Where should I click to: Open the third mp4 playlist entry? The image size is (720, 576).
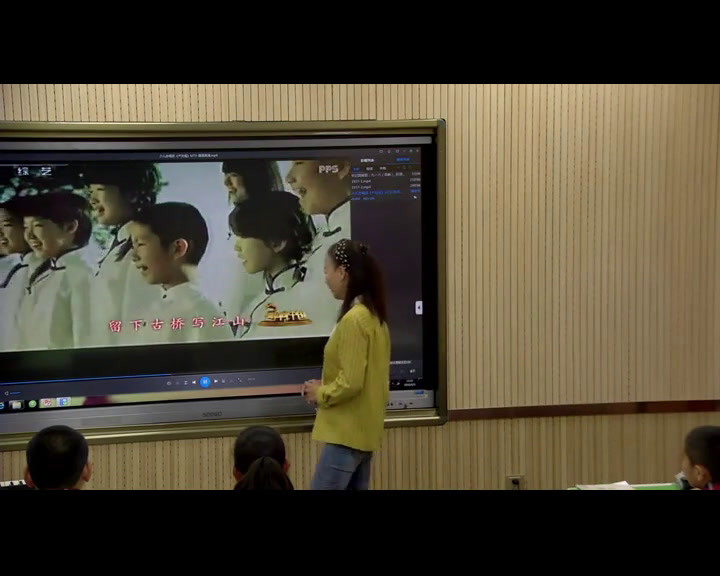coord(386,187)
